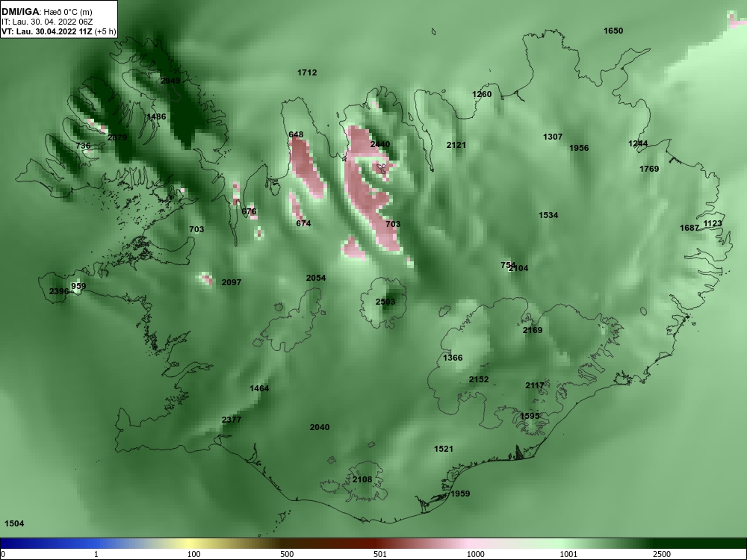The image size is (747, 560).
Task: Click the 2040 map value
Action: (x=320, y=428)
